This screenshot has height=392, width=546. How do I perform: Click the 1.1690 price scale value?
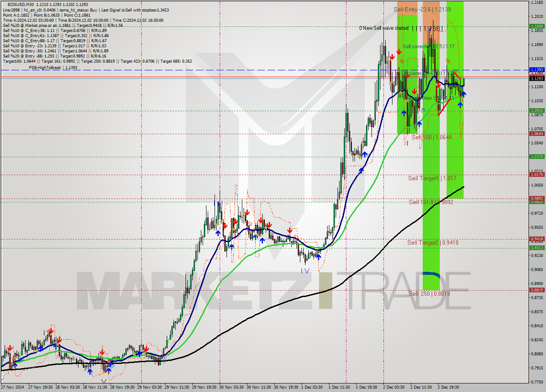point(537,44)
